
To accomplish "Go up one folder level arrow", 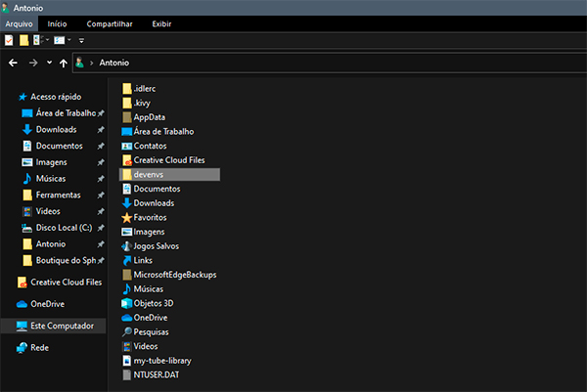I will click(x=64, y=63).
